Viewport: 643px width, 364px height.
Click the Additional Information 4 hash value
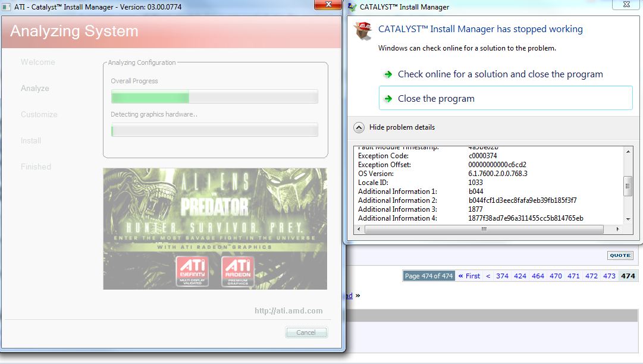pos(526,218)
